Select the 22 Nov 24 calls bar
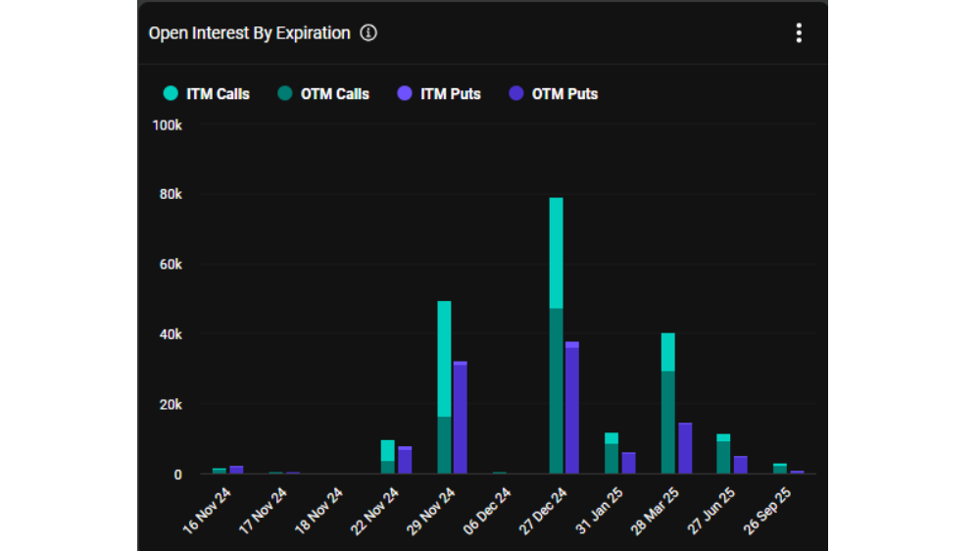 tap(387, 457)
